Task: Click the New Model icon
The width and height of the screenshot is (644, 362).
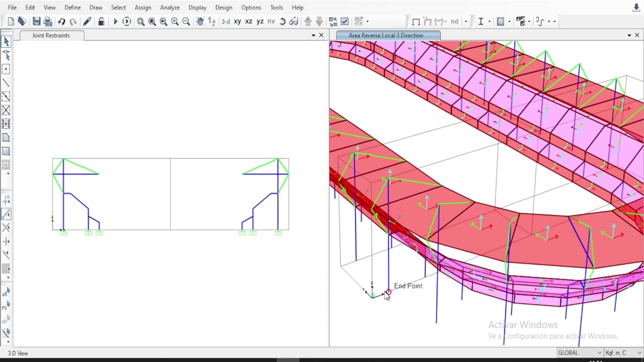Action: [x=11, y=21]
